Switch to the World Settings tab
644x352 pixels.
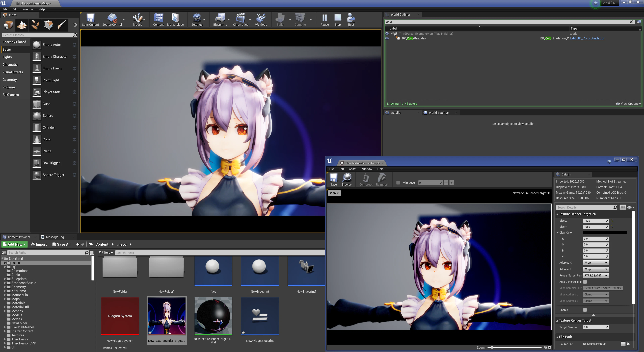click(x=439, y=113)
